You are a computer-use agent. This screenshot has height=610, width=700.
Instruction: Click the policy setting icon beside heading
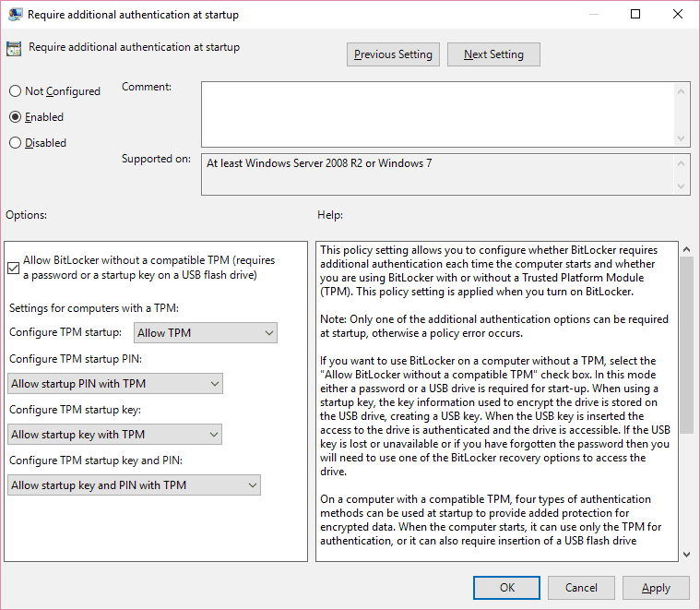coord(14,49)
